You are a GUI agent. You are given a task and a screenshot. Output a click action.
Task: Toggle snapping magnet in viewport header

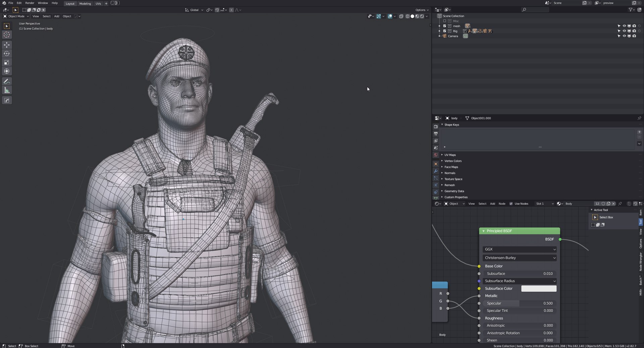tap(217, 10)
